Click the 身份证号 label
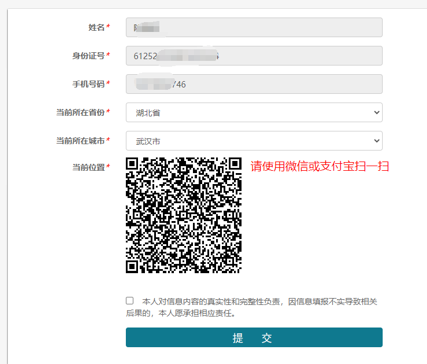427x364 pixels. coord(89,56)
